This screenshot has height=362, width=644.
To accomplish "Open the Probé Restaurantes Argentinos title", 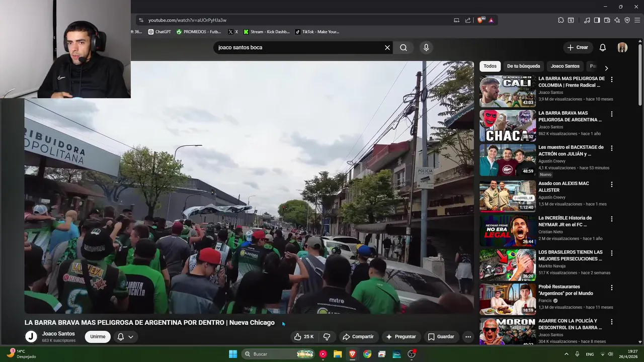I will point(566,290).
